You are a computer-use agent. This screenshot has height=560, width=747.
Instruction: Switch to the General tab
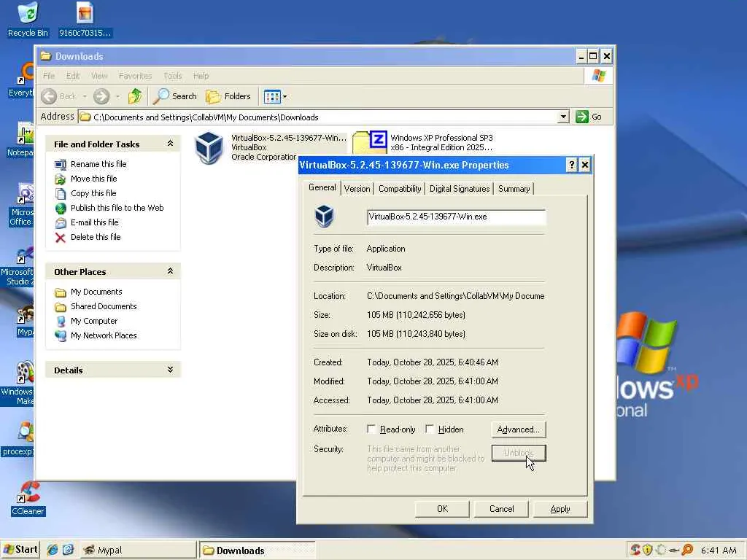(x=322, y=187)
